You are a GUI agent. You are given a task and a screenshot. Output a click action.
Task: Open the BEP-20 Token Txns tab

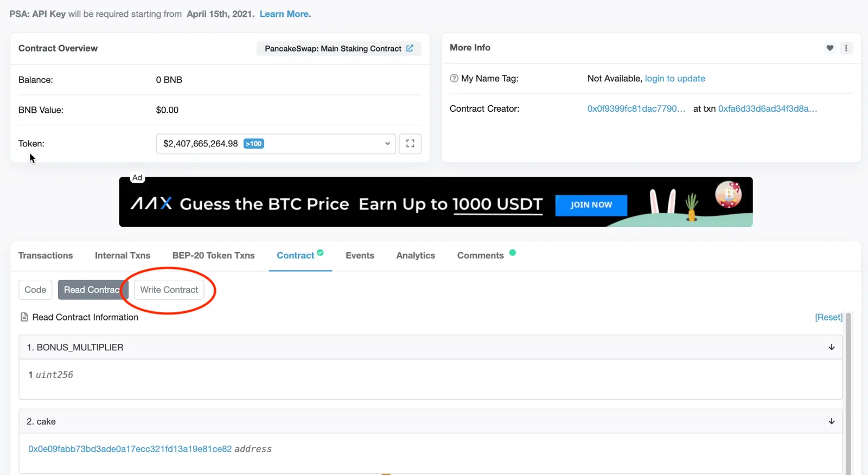coord(213,255)
